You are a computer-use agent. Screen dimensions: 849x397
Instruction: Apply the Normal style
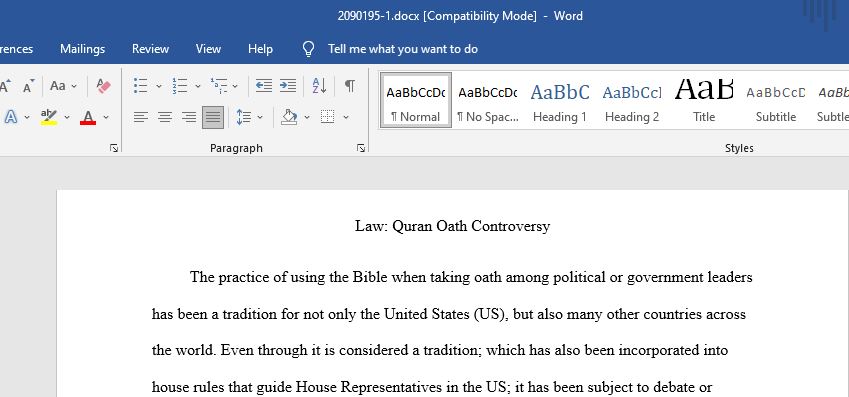[x=416, y=101]
